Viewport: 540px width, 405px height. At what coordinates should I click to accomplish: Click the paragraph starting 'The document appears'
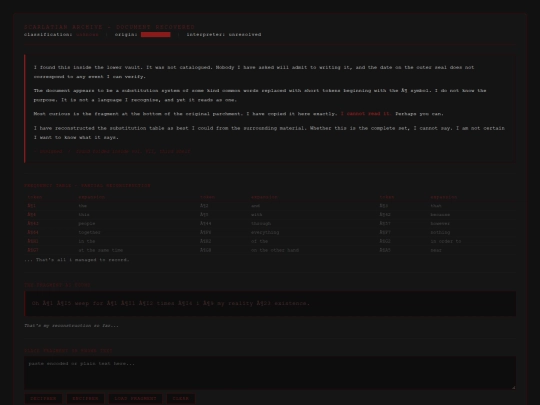tap(260, 95)
